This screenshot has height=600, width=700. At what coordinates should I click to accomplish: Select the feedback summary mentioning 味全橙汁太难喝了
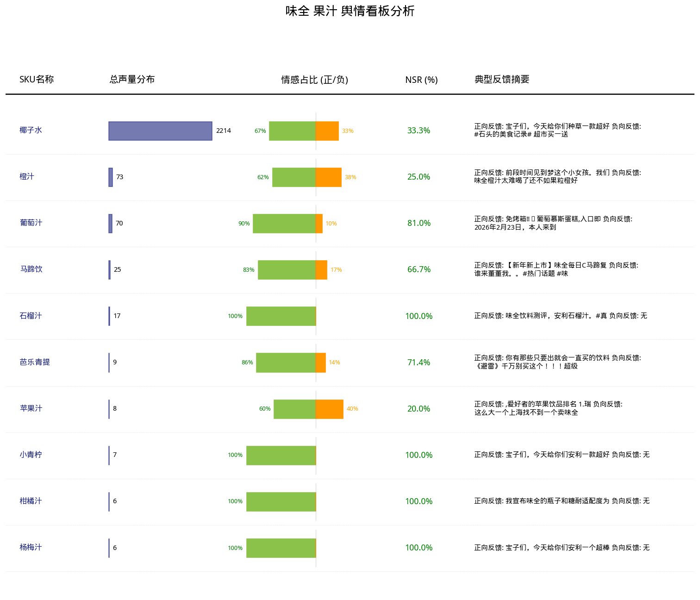(557, 176)
